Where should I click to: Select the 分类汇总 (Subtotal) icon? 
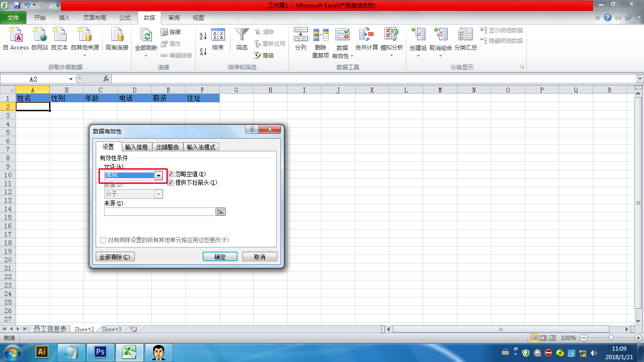(x=465, y=40)
